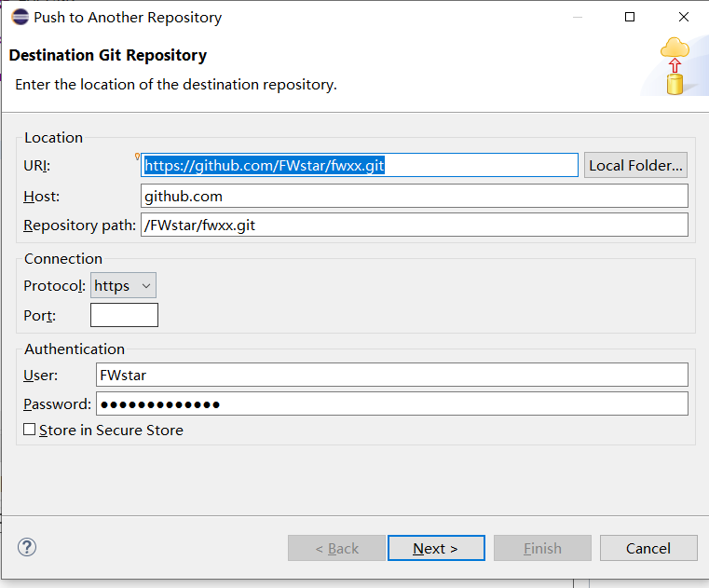Enable Store in Secure Store checkbox
709x588 pixels.
coord(30,430)
